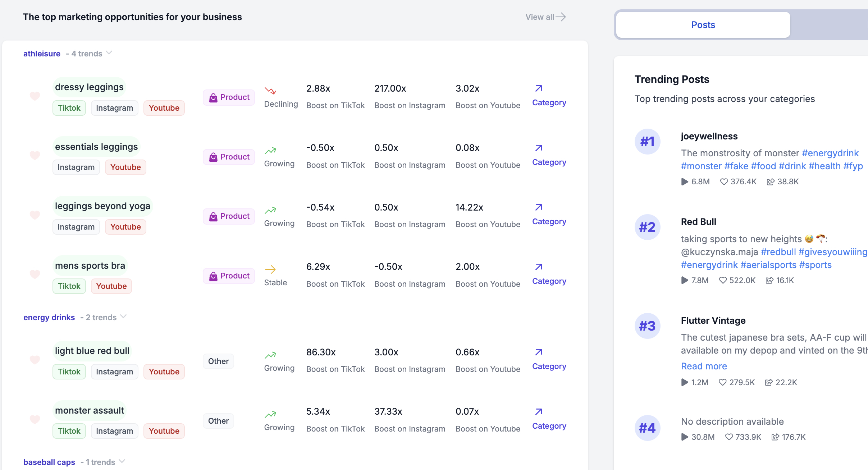Click the Declining trend icon for dressy leggings
The width and height of the screenshot is (868, 470).
(270, 91)
